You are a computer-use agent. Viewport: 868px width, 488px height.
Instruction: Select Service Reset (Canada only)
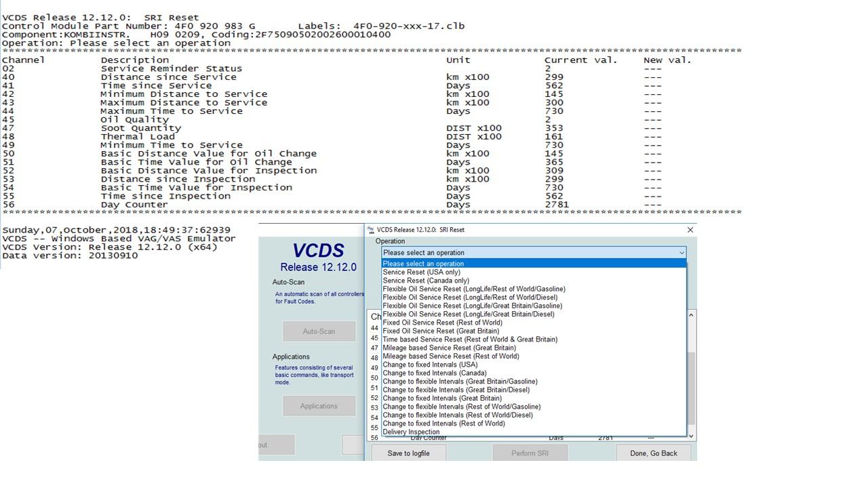coord(534,281)
